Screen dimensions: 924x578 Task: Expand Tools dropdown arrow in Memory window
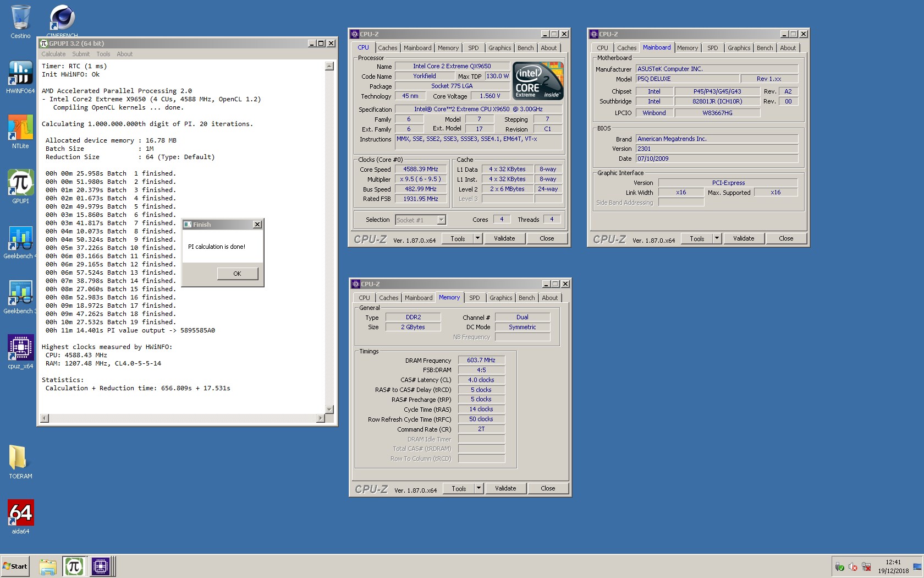(479, 488)
